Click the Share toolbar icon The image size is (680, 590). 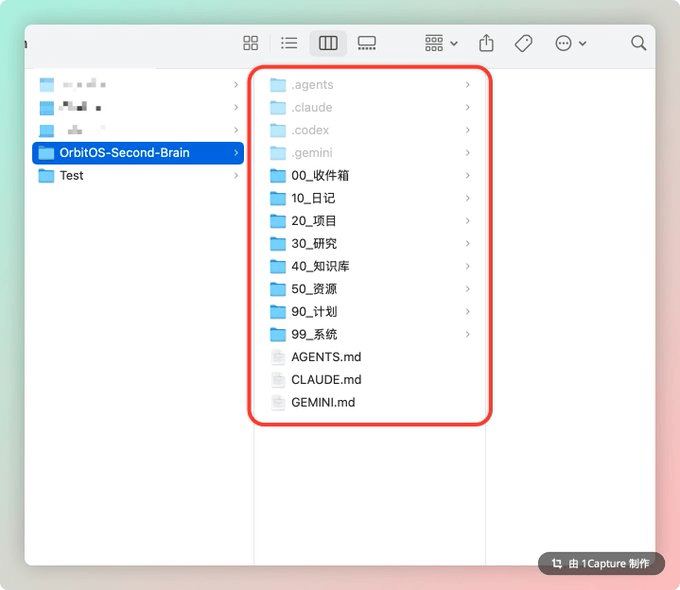tap(486, 43)
